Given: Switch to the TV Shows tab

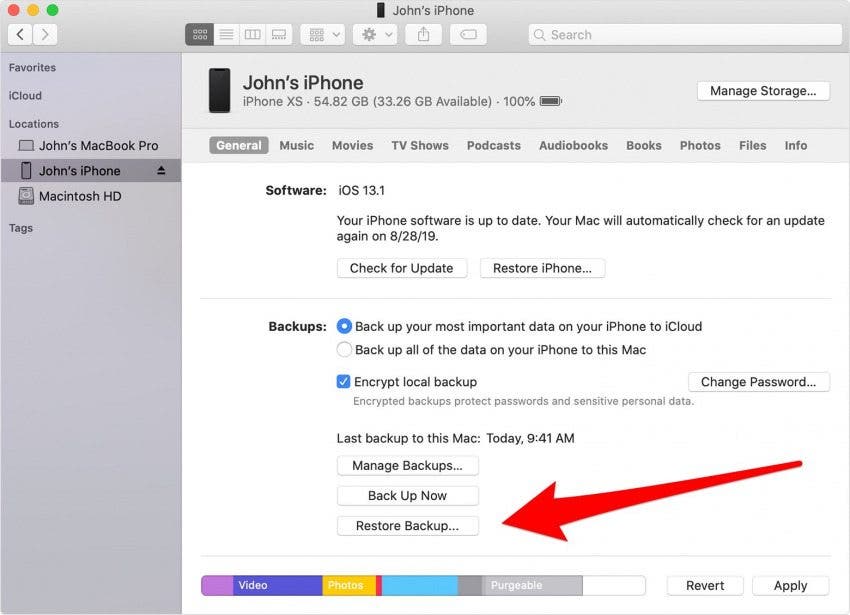Looking at the screenshot, I should coord(420,145).
